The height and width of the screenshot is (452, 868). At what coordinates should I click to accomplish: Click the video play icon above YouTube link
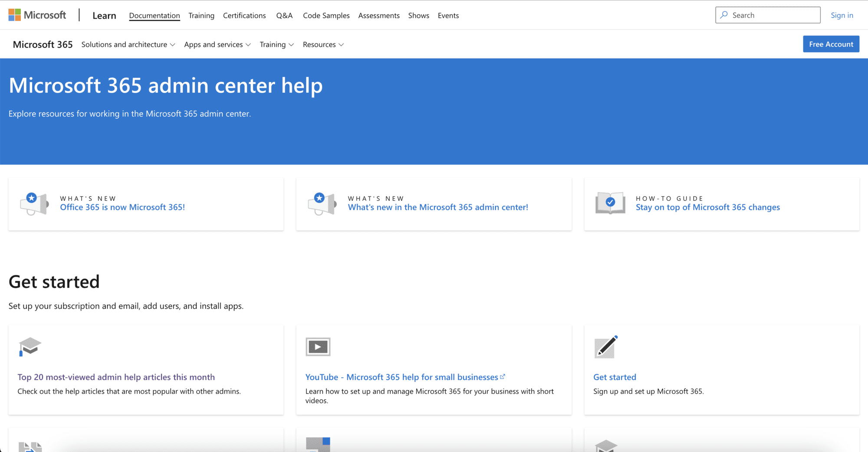click(318, 347)
